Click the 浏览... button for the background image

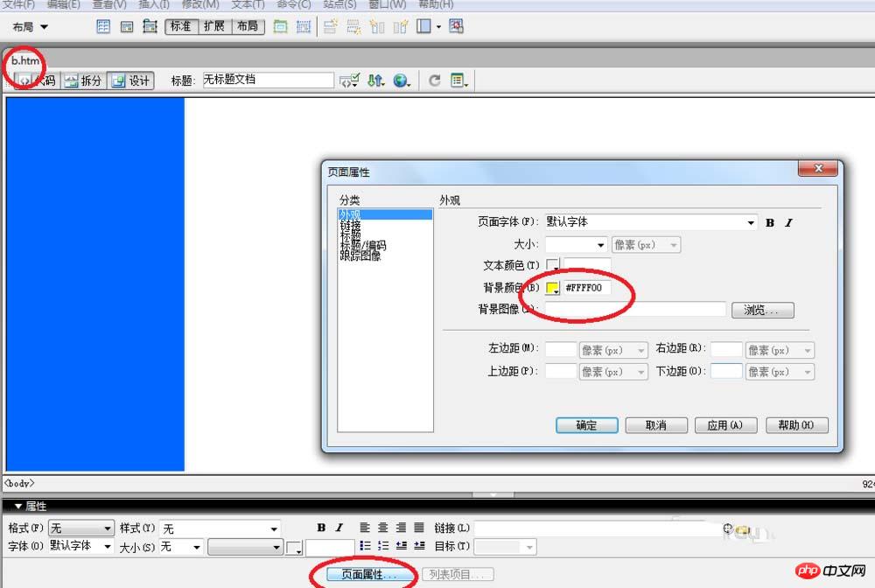[x=762, y=310]
